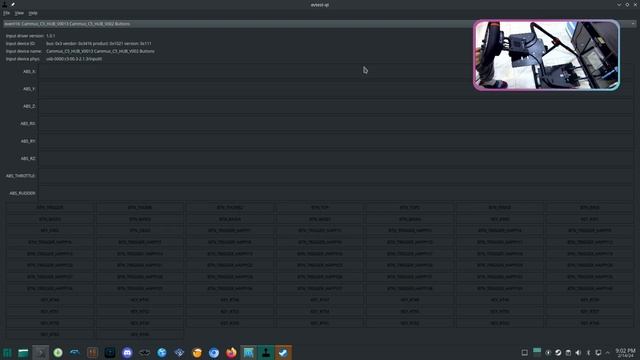Open the File menu
This screenshot has height=360, width=640.
pos(7,13)
